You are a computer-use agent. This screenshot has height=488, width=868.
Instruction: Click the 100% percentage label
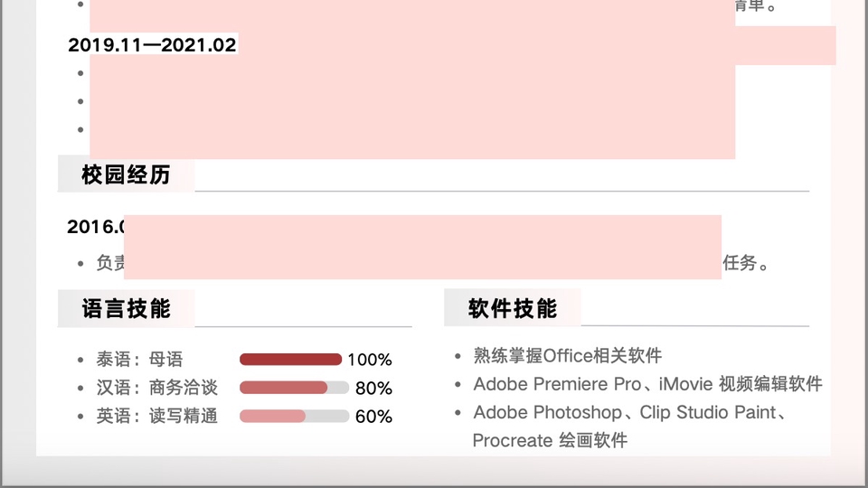coord(369,360)
